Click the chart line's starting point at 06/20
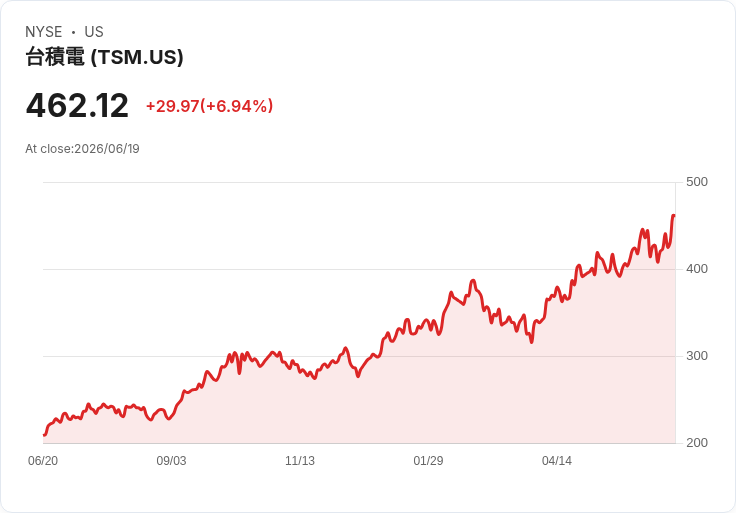This screenshot has height=513, width=736. 44,435
